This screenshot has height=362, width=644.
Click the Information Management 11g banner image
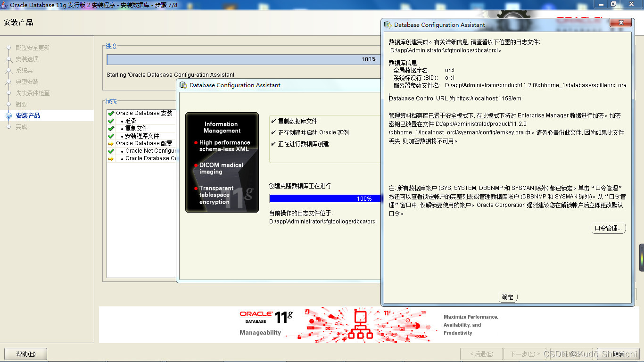[x=222, y=162]
